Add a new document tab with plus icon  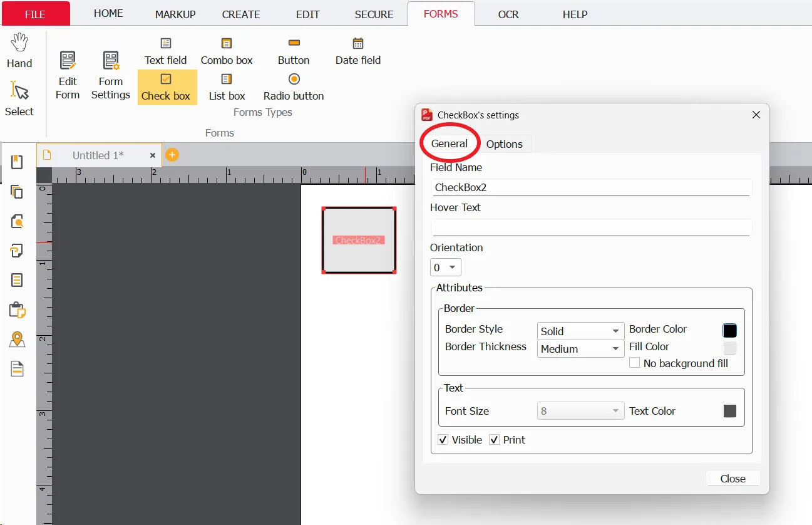coord(172,155)
